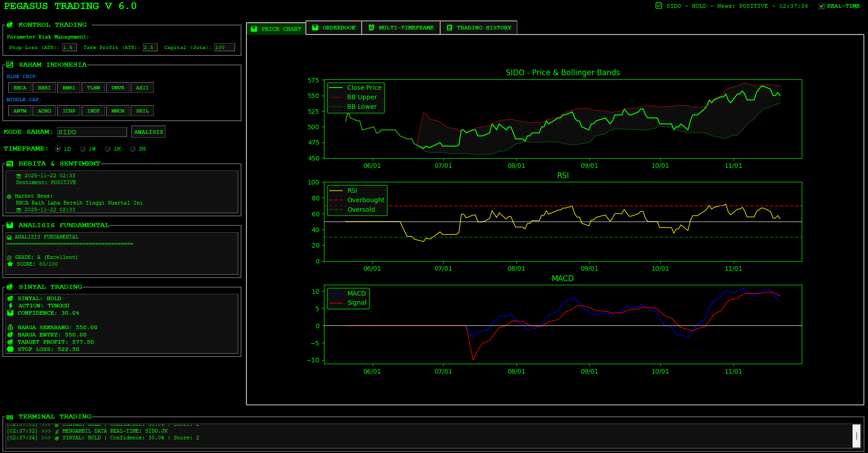Select the 1W timeframe radio button

coord(83,149)
